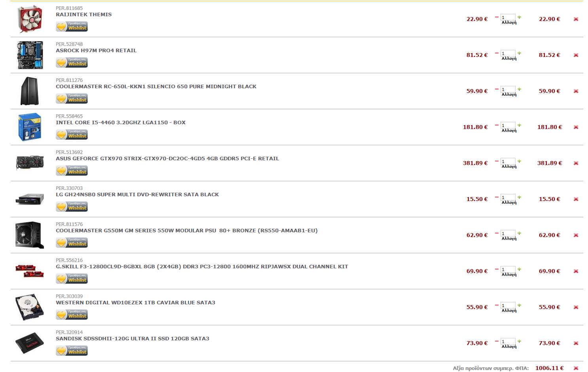Add SanDisk Ultra II SSD to Wishlist
Screen dimensions: 588x372
point(72,351)
